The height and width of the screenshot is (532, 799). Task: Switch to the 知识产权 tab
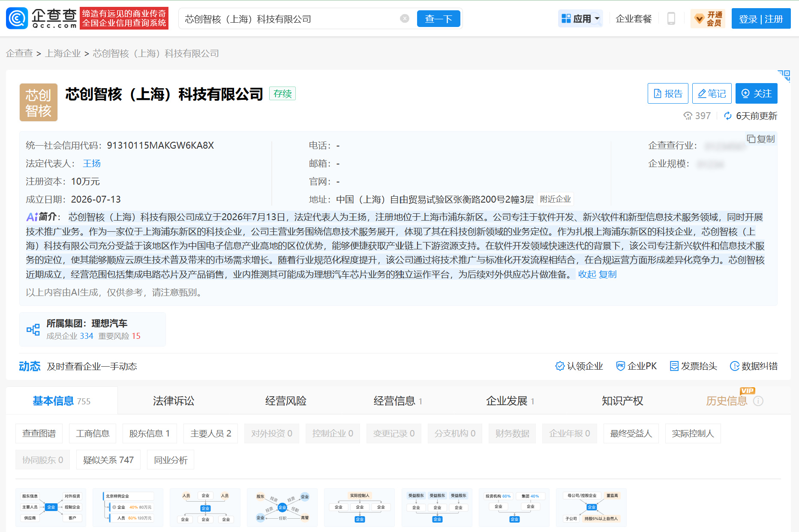tap(622, 400)
